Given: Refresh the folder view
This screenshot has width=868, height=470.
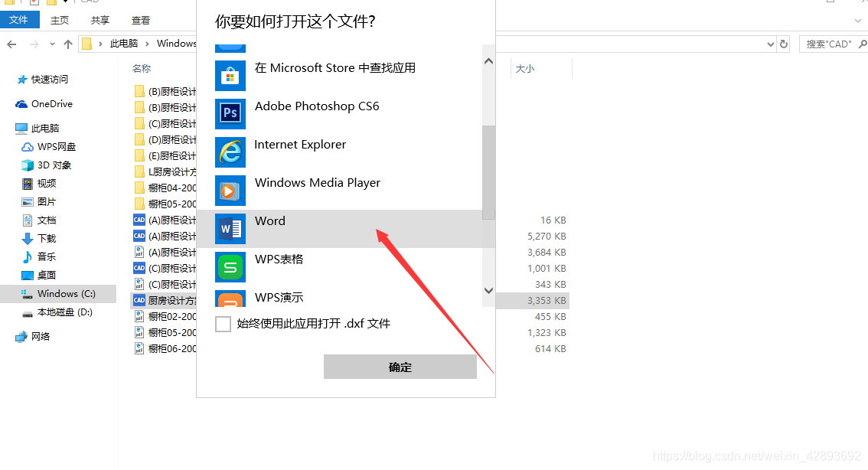Looking at the screenshot, I should click(783, 44).
